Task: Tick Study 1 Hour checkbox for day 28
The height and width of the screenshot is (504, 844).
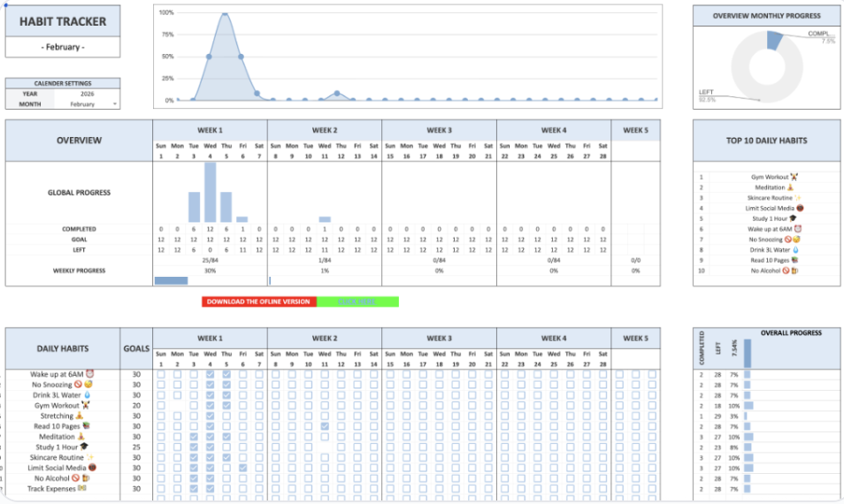Action: 602,447
